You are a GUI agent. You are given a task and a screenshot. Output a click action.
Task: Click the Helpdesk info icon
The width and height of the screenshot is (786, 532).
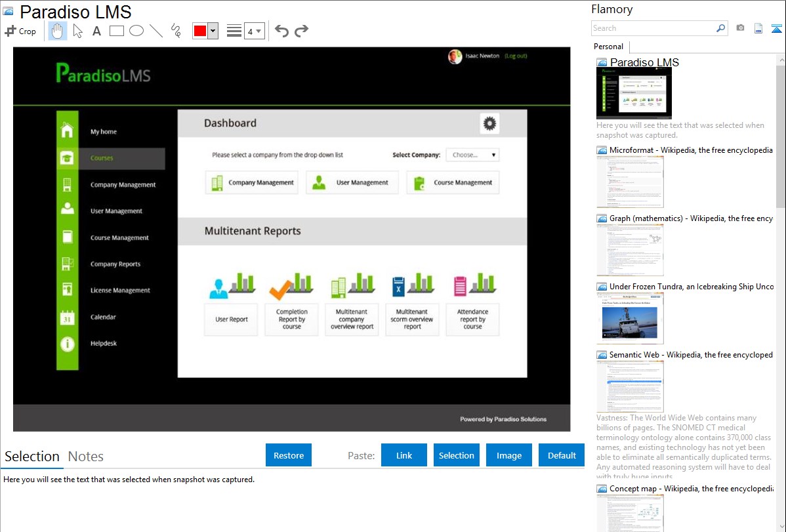67,344
